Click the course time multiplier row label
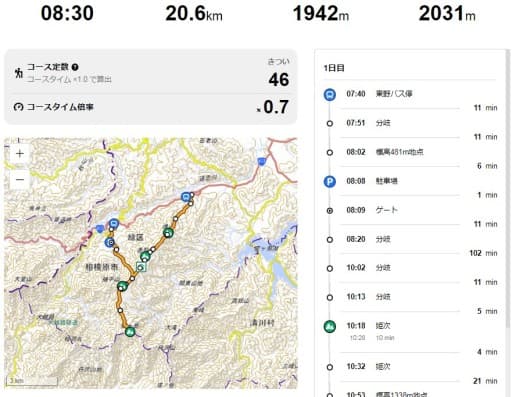The image size is (512, 397). point(60,107)
